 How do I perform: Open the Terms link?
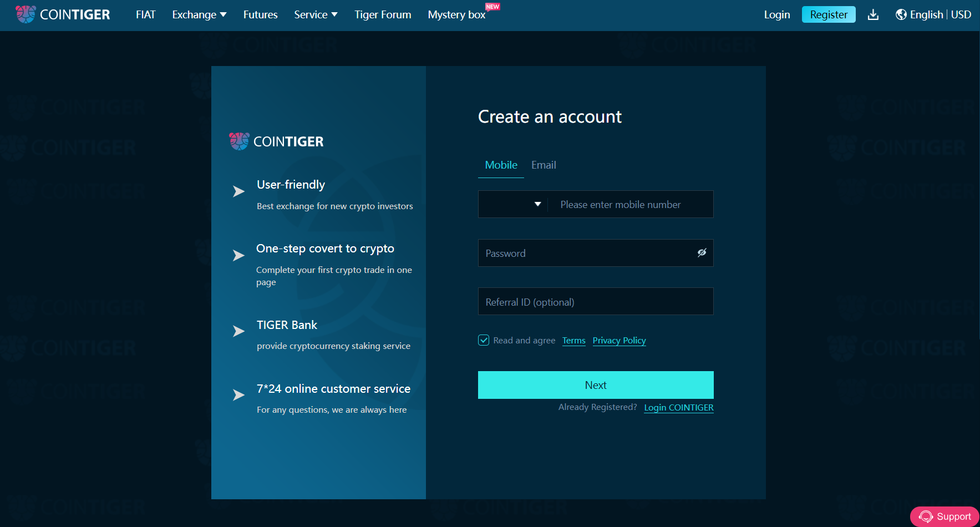point(573,341)
